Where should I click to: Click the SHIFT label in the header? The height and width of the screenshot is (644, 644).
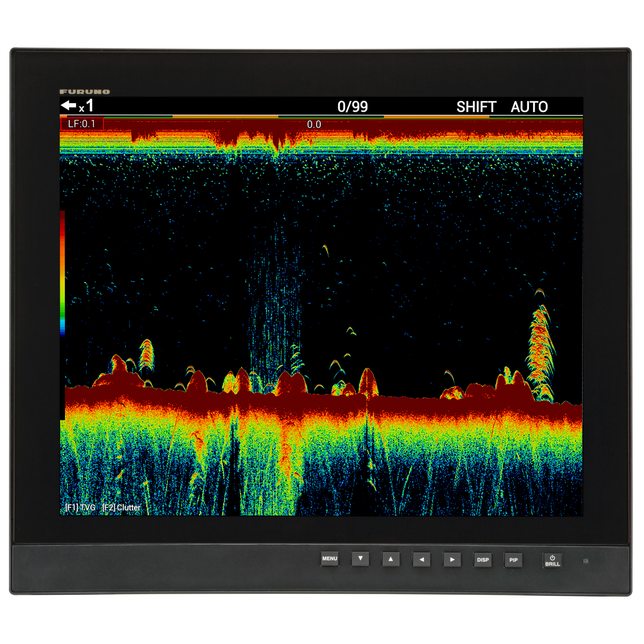pyautogui.click(x=476, y=106)
